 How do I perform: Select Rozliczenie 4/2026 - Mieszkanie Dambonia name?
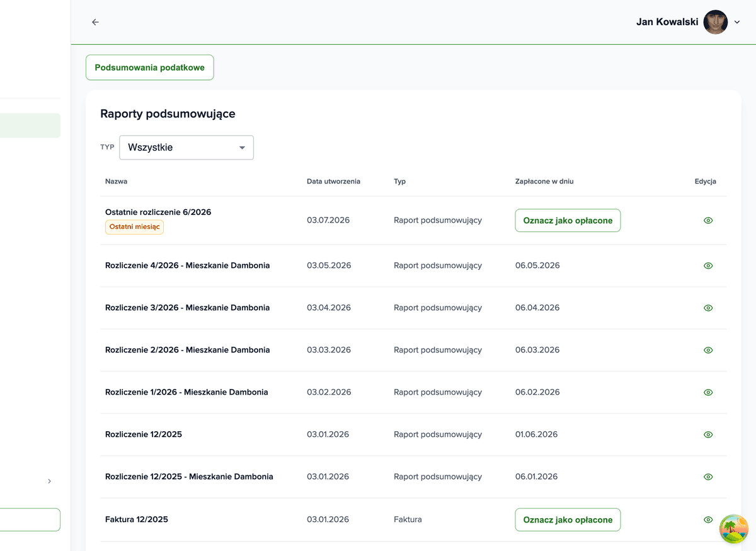pos(187,265)
